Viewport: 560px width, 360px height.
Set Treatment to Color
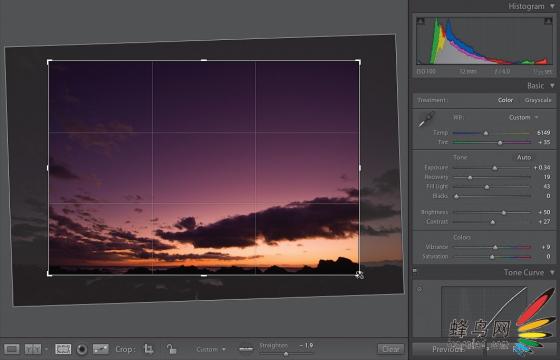(505, 100)
